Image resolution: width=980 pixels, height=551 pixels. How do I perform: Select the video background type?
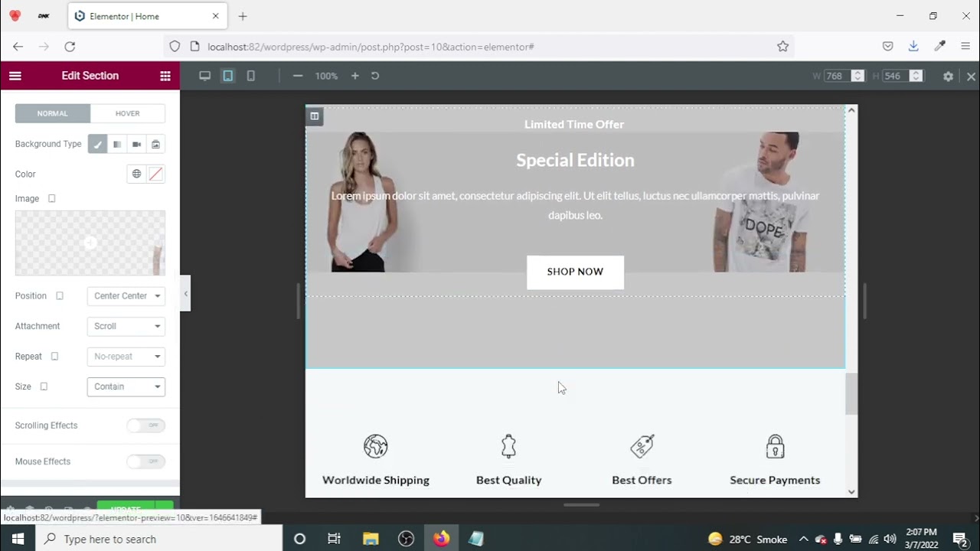(136, 144)
